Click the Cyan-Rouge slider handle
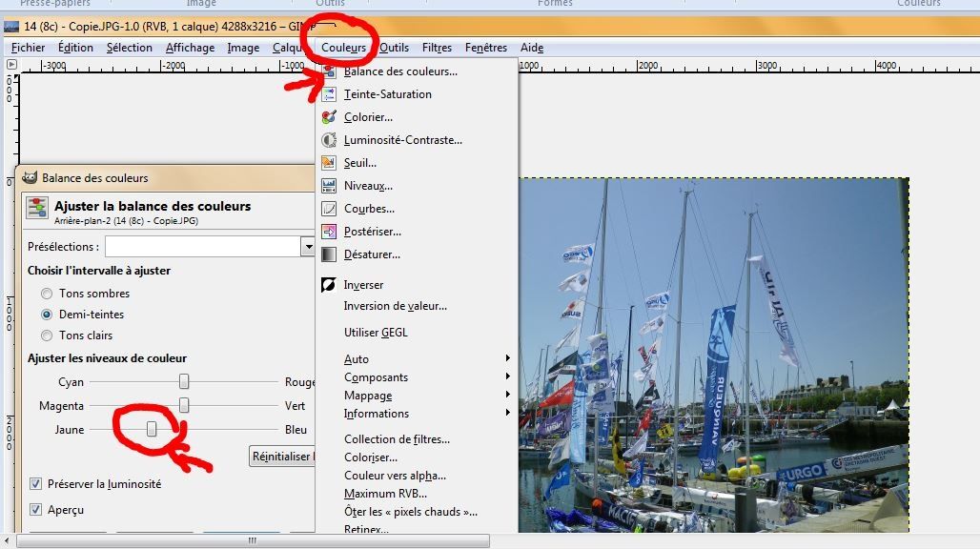This screenshot has width=980, height=549. coord(184,381)
